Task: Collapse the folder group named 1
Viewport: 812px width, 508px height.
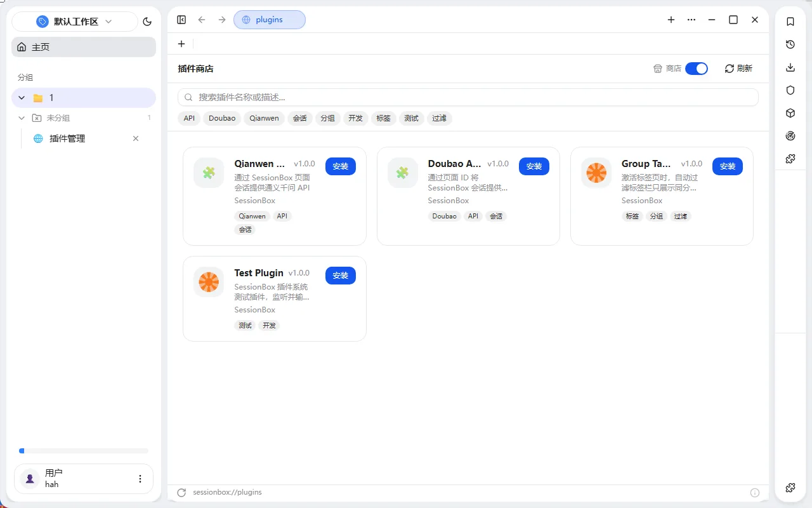Action: click(x=22, y=98)
